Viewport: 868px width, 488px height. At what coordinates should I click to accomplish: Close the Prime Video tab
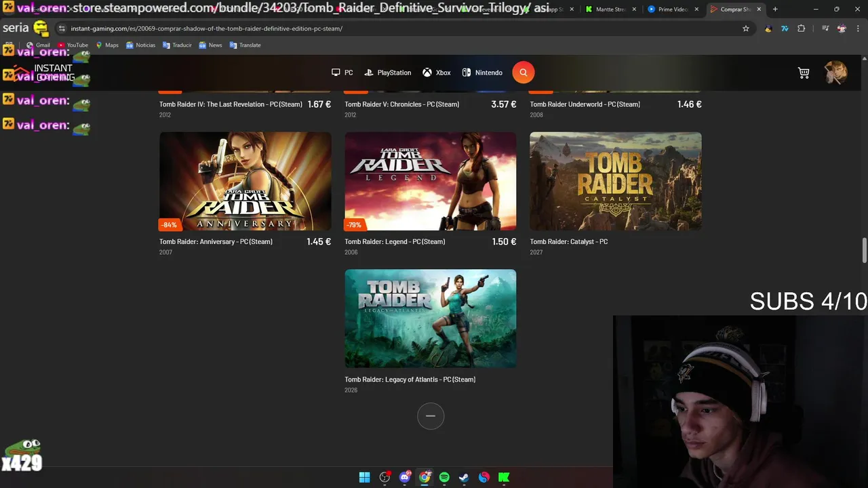(x=696, y=9)
